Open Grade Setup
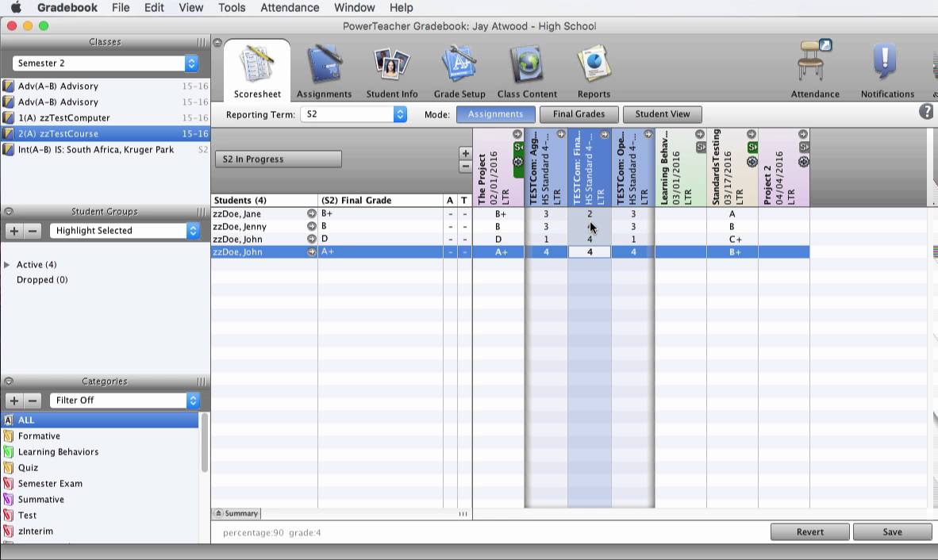Screen dimensions: 938x560 coord(459,71)
